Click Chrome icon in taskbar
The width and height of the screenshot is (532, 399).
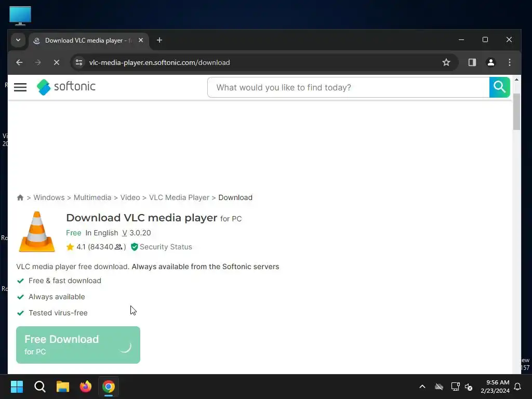(x=109, y=387)
